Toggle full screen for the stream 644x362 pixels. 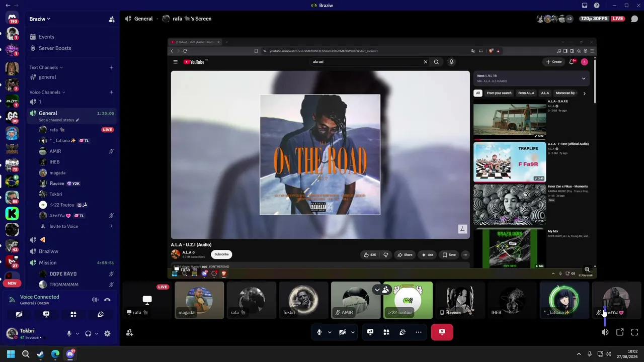click(x=634, y=332)
